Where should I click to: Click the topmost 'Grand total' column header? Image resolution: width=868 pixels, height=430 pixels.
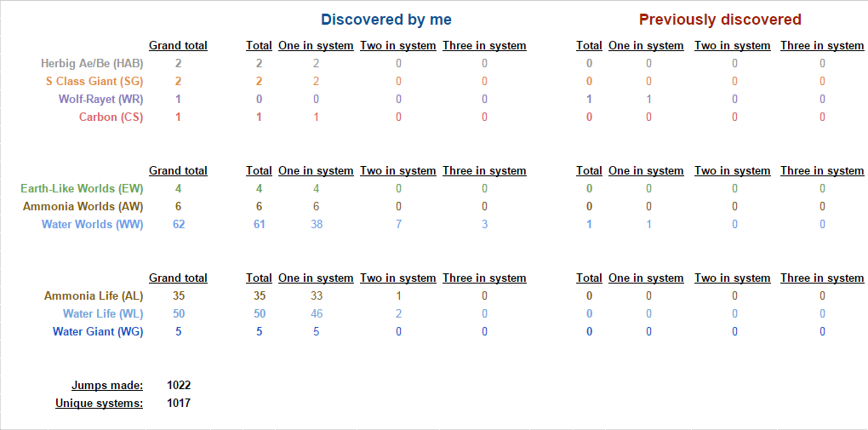tap(178, 45)
